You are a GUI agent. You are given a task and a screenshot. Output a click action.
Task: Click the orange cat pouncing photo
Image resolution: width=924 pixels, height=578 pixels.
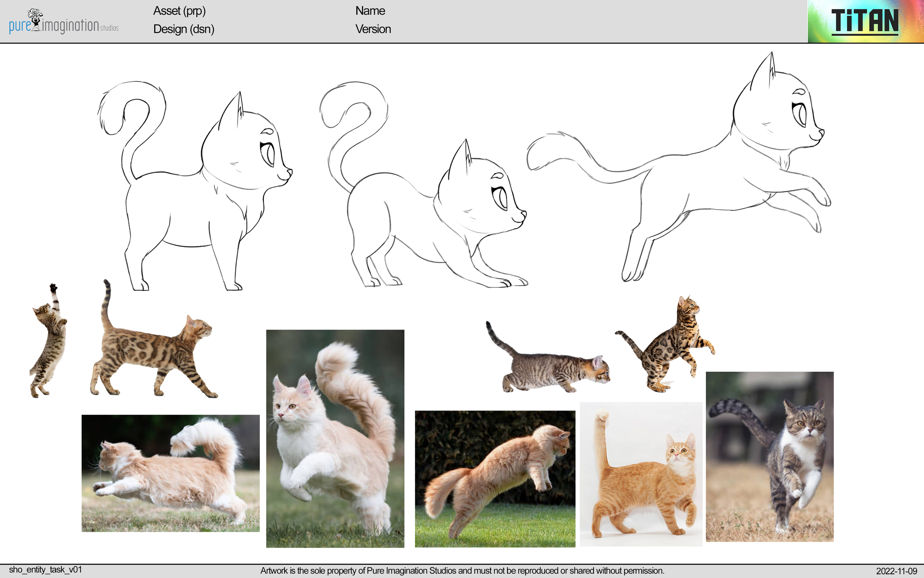point(495,479)
